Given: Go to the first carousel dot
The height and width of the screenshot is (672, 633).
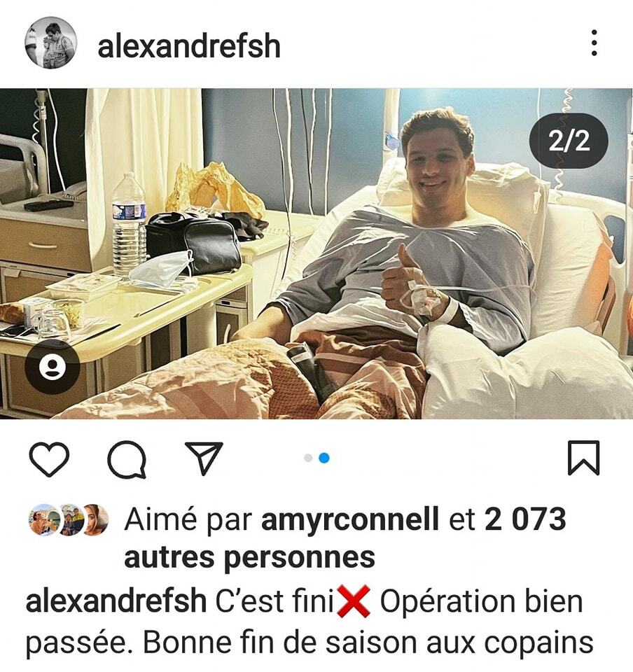Looking at the screenshot, I should tap(308, 458).
